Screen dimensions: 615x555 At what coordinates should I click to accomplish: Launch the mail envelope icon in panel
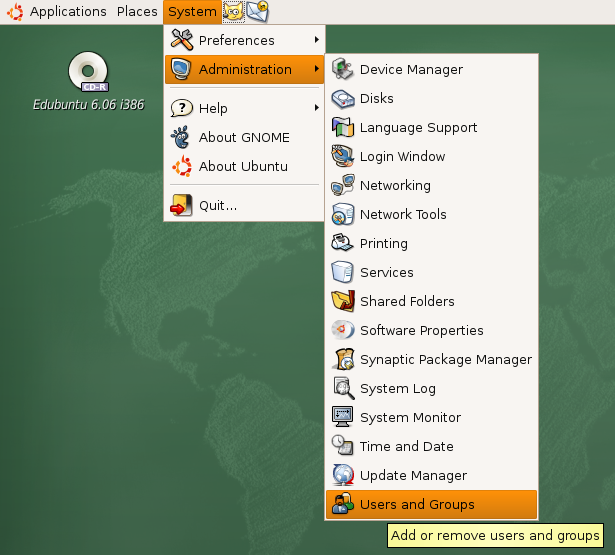pos(257,12)
